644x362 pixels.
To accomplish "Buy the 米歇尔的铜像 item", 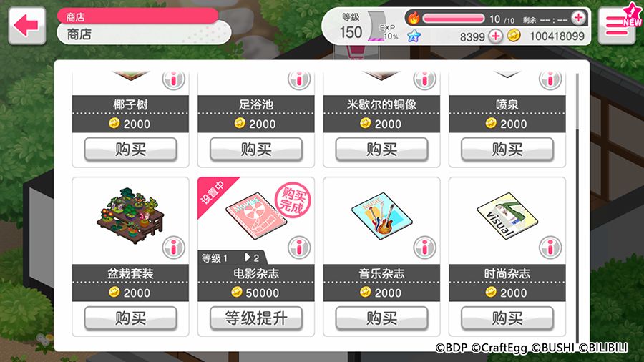I will [381, 149].
